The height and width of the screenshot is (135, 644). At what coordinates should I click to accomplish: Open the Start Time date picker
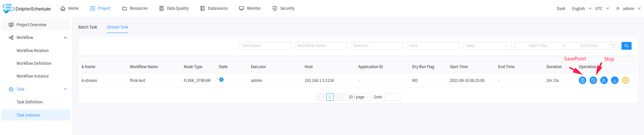(538, 46)
